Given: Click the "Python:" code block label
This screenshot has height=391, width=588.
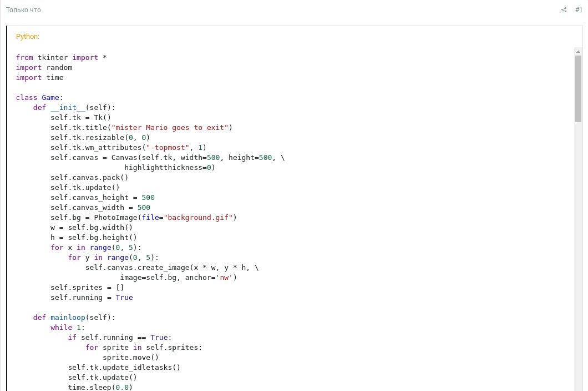Looking at the screenshot, I should pos(27,37).
